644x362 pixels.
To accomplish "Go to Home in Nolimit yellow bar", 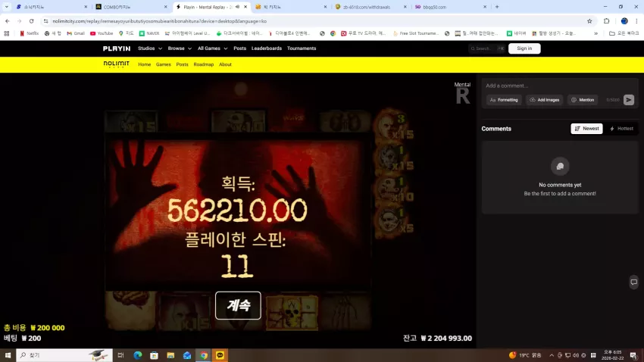I will (x=144, y=64).
